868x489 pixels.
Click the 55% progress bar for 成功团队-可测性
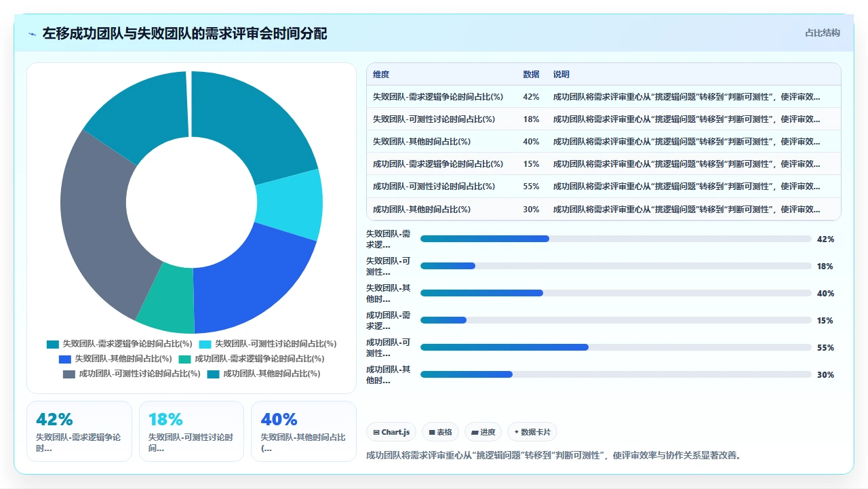tap(616, 347)
